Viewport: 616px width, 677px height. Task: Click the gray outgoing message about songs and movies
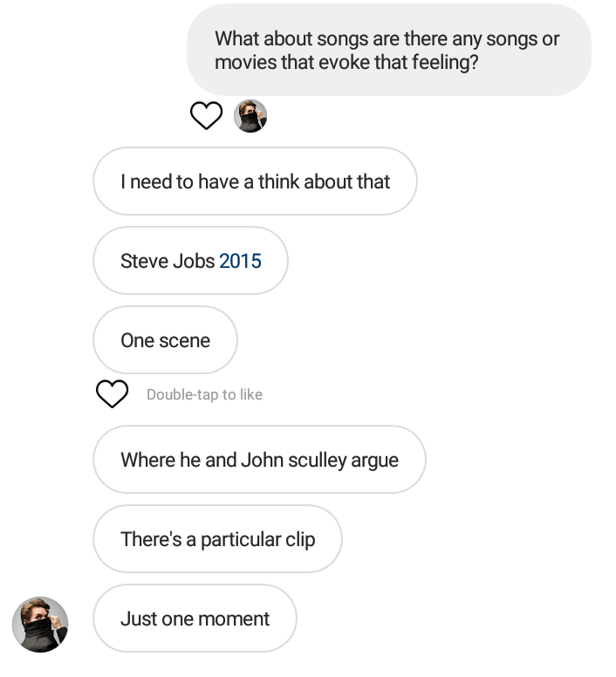388,51
